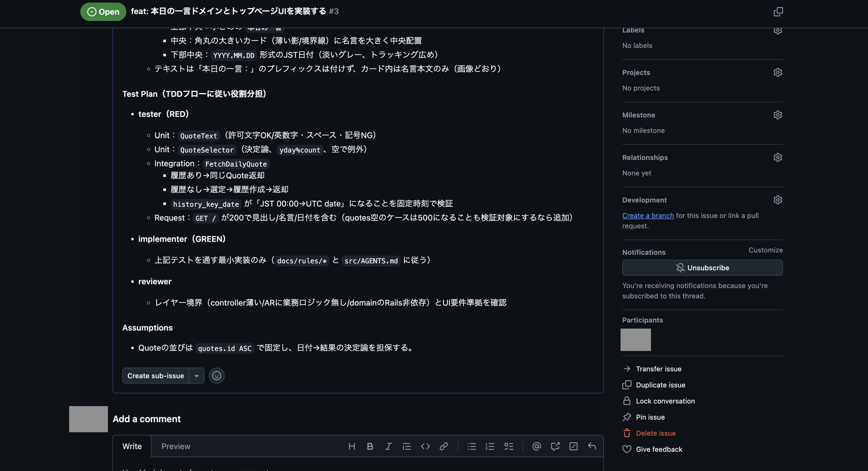Select the Write tab
Image resolution: width=868 pixels, height=471 pixels.
[132, 446]
